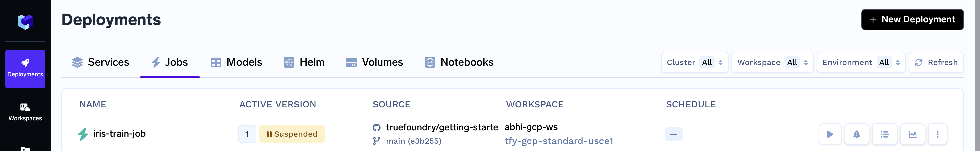Open Workspaces in the sidebar
Viewport: 980px width, 151px height.
(x=25, y=112)
